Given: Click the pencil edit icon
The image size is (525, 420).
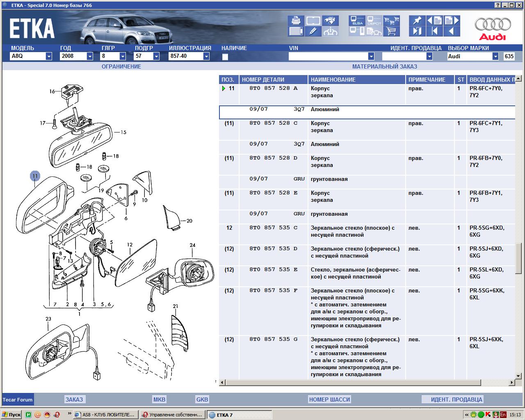Looking at the screenshot, I should click(x=313, y=31).
